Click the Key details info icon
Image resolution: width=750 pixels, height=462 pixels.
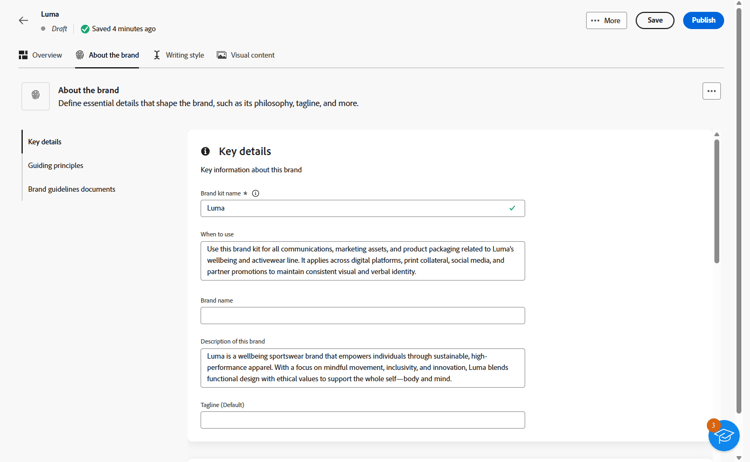click(206, 151)
